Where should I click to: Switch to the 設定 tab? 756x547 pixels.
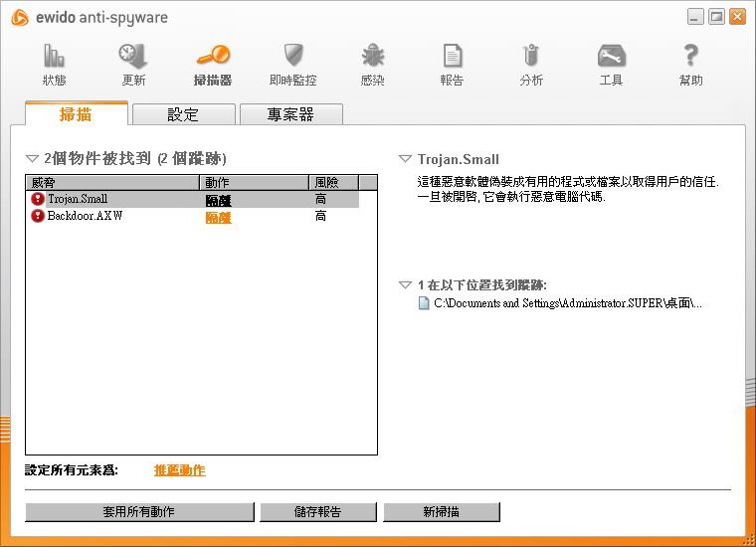pos(183,114)
